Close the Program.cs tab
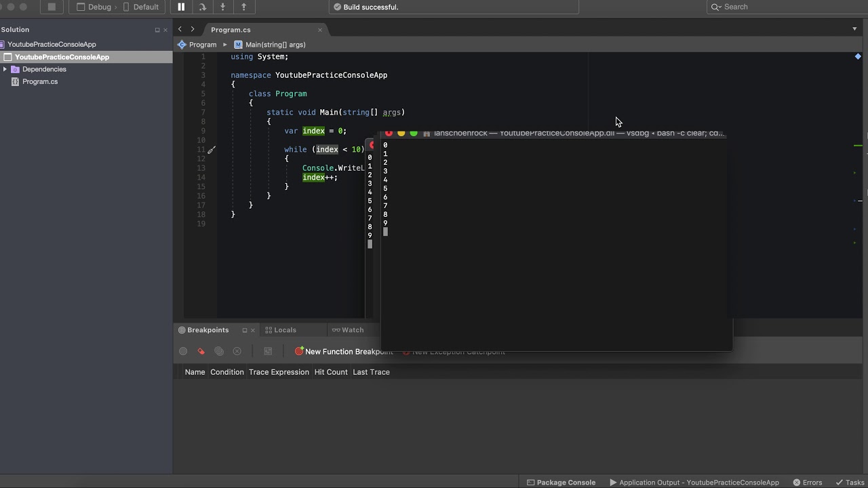Image resolution: width=868 pixels, height=488 pixels. coord(320,30)
